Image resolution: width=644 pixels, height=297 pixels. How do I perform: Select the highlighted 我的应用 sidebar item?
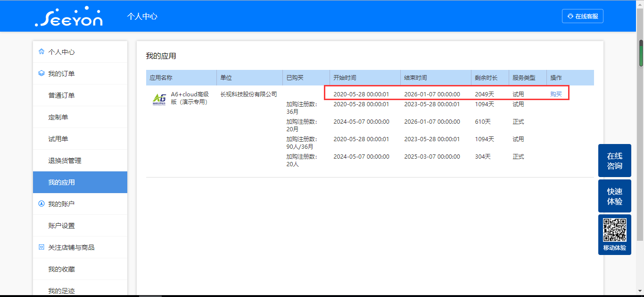click(x=80, y=182)
